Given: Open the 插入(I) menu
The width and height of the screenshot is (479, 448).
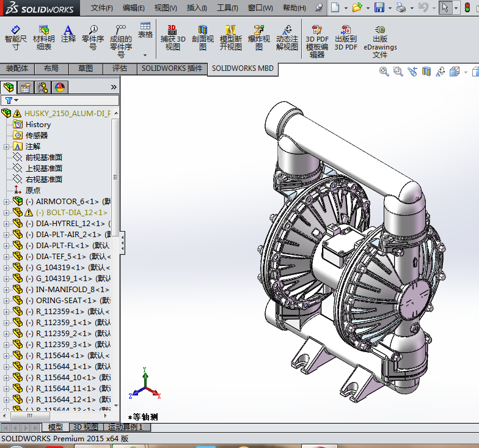Looking at the screenshot, I should 197,8.
